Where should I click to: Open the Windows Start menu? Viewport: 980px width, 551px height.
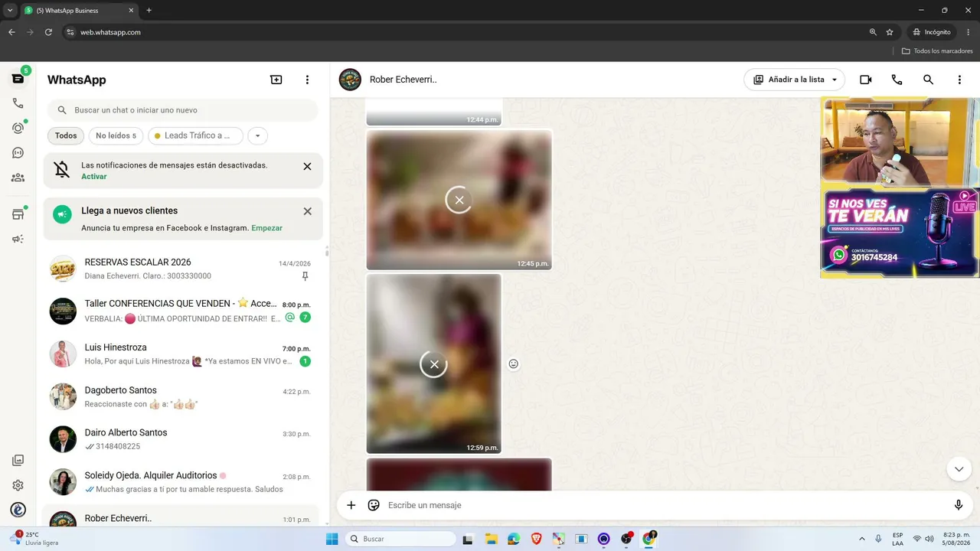tap(332, 539)
